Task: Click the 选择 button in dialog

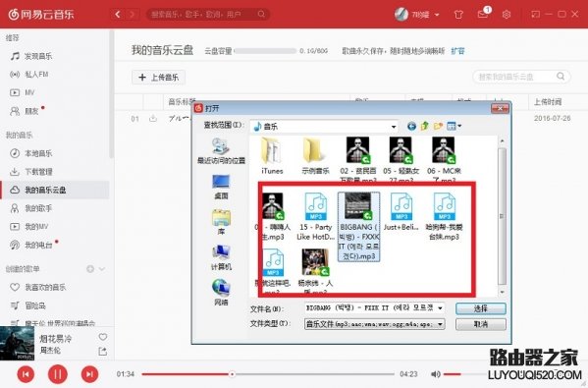Action: pos(481,308)
